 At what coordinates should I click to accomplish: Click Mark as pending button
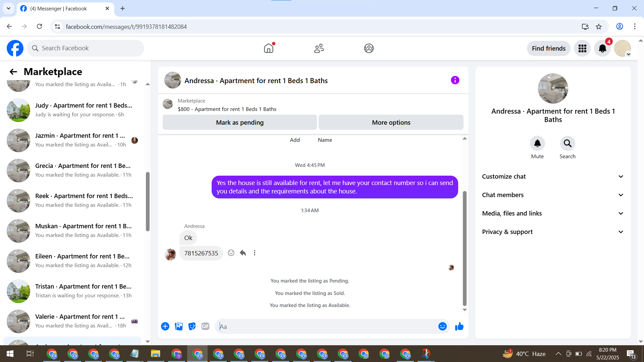tap(240, 122)
